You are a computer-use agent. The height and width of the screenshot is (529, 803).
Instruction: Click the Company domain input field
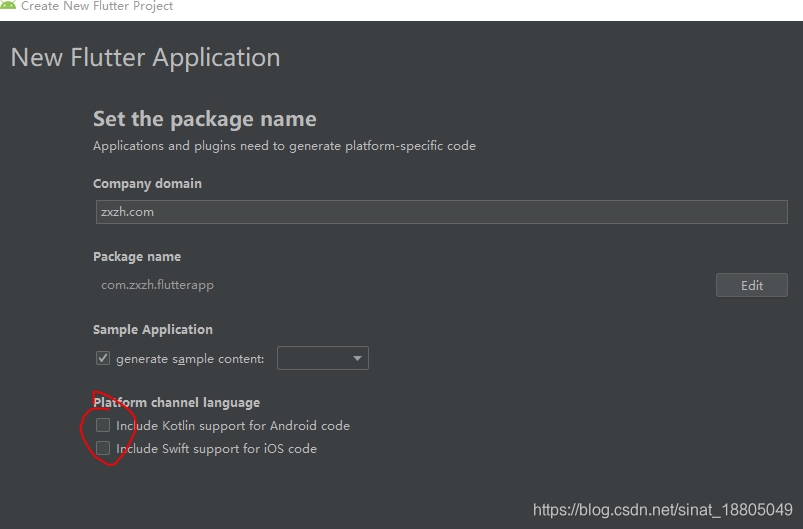441,212
